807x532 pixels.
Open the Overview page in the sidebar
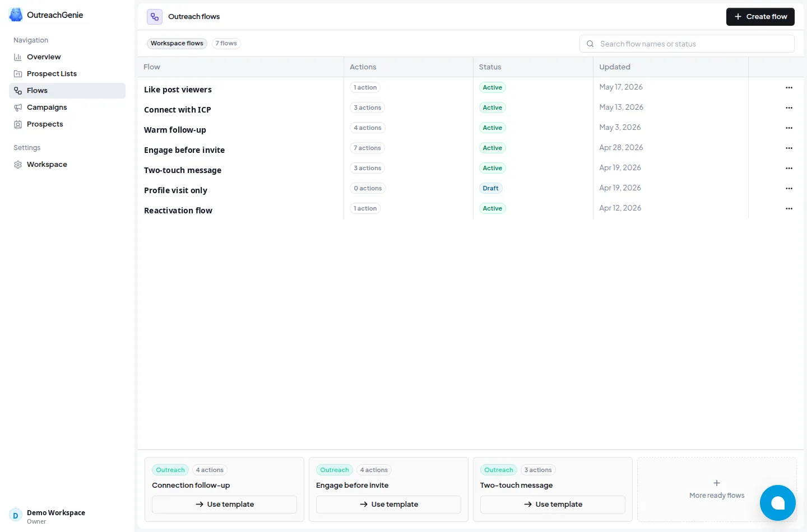click(67, 57)
